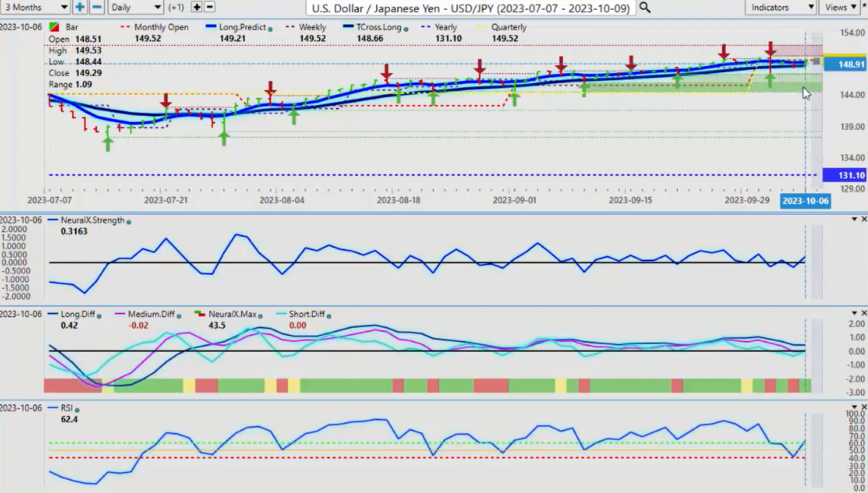Open the NeuralX.Strength panel options arrow
Screen dimensions: 868x493
click(x=855, y=219)
